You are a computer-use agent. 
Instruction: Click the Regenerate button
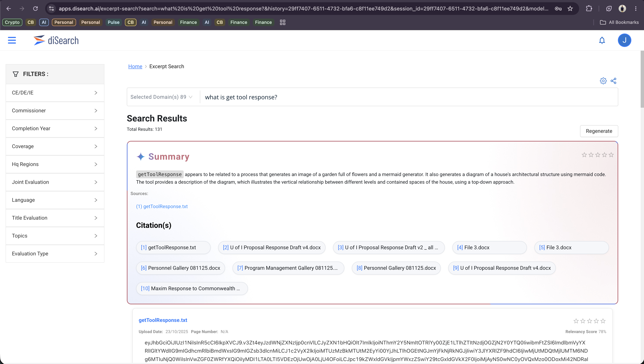[599, 131]
